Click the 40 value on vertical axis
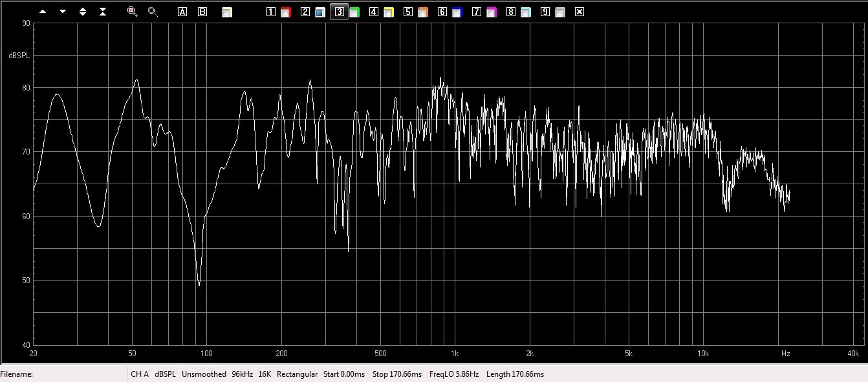868x382 pixels. click(x=26, y=345)
